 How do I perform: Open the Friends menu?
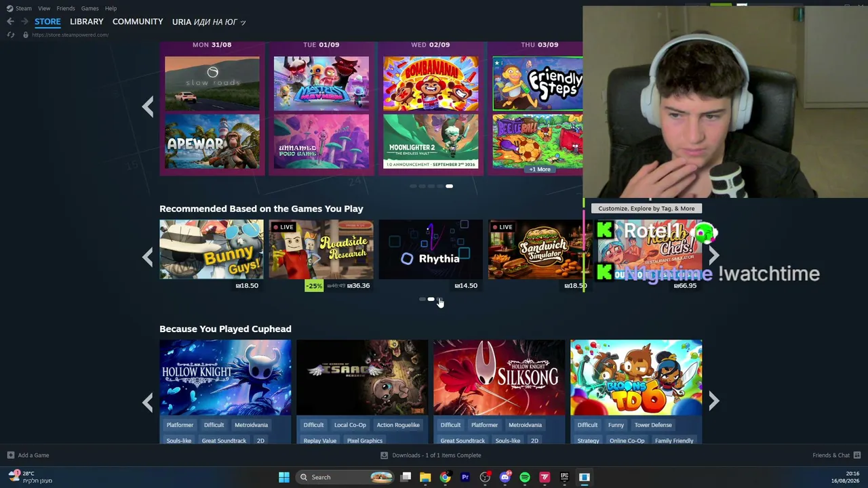click(x=66, y=8)
